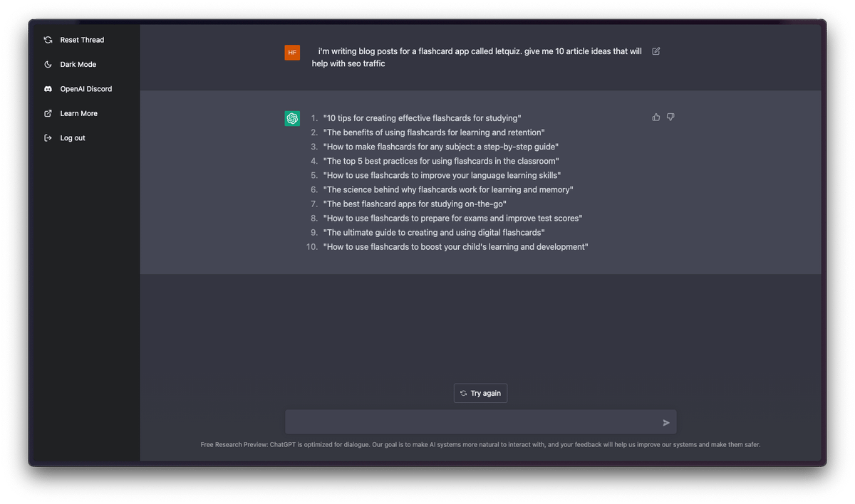Click the Dark Mode moon icon
Viewport: 855px width, 504px height.
click(48, 65)
